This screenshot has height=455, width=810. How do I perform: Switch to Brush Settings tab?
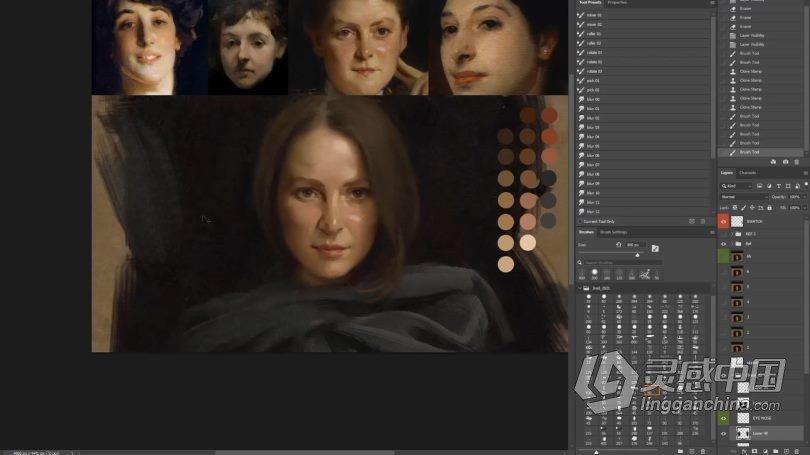613,232
